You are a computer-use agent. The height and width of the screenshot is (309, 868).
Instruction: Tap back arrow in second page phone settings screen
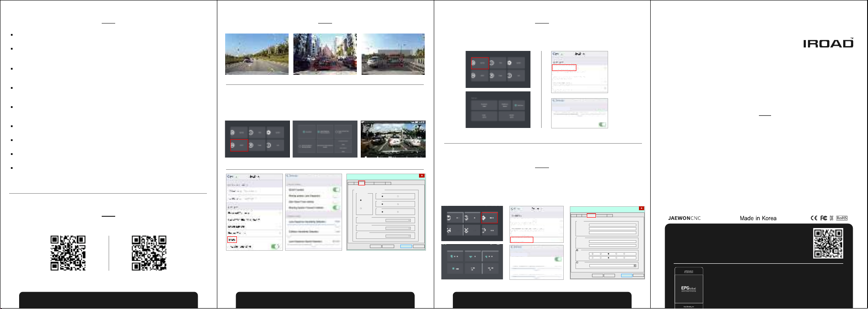point(229,177)
